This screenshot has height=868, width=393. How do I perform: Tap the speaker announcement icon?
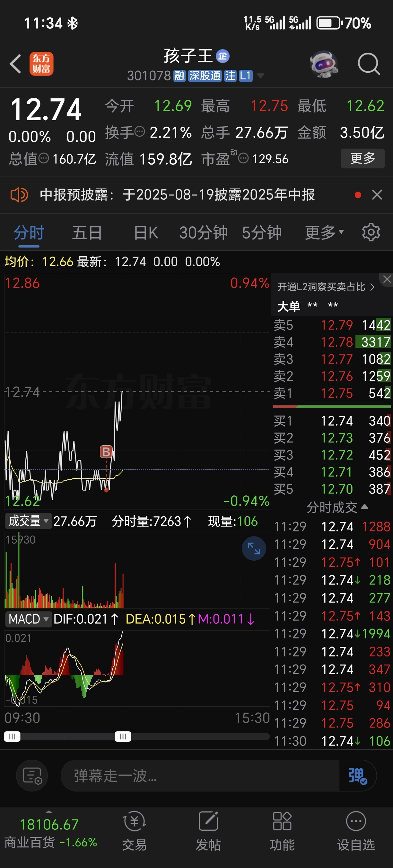pos(19,195)
